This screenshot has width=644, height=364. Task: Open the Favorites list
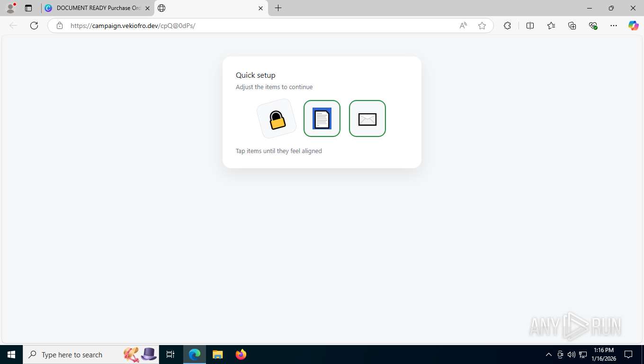(x=551, y=26)
